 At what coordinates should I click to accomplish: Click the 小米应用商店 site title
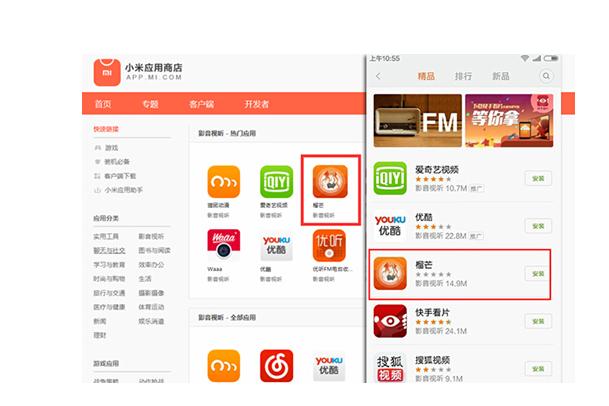coord(153,67)
